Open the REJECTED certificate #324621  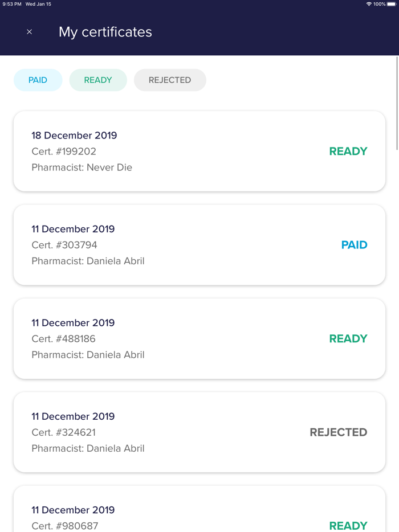[199, 432]
